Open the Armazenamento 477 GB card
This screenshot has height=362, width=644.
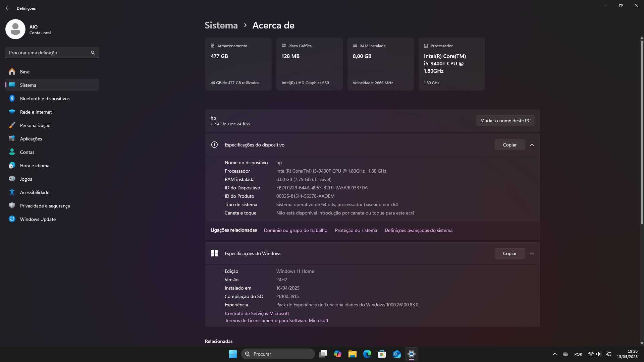click(238, 64)
